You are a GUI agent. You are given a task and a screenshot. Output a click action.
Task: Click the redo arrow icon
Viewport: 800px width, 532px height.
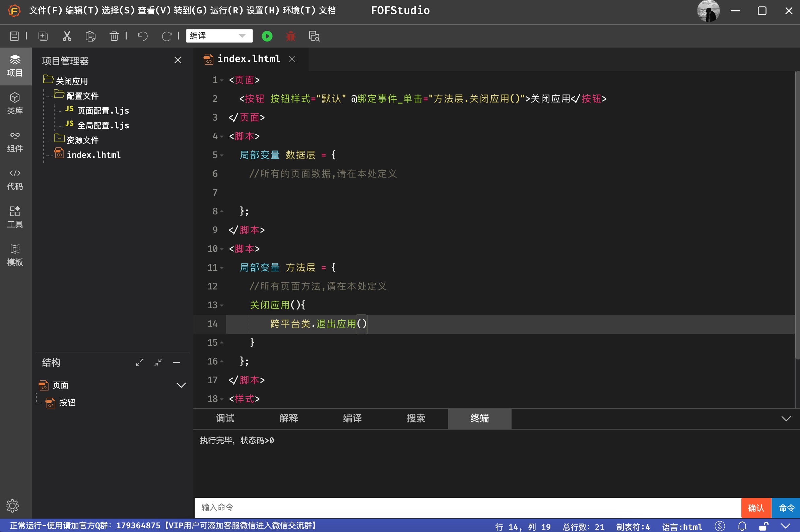(166, 36)
